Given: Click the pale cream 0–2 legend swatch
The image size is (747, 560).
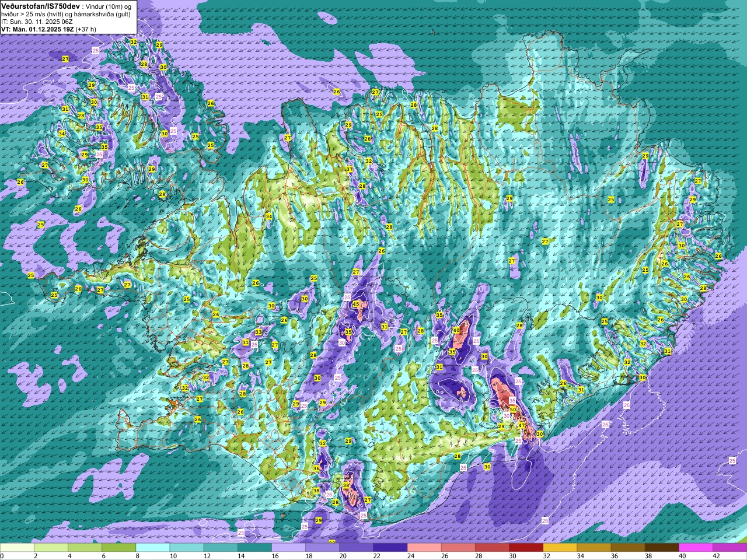Looking at the screenshot, I should click(x=18, y=548).
